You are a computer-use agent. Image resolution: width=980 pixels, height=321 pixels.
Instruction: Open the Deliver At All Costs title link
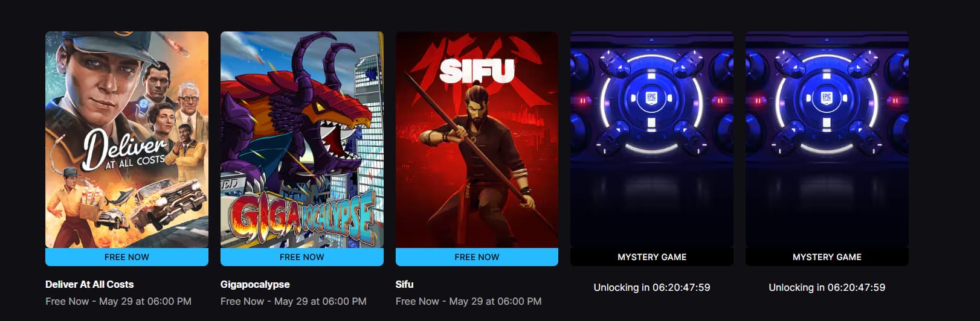89,284
